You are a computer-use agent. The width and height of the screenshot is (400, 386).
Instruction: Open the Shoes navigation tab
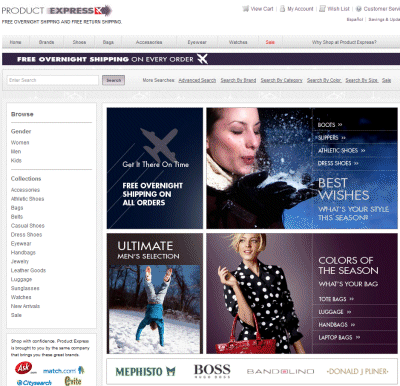[79, 42]
